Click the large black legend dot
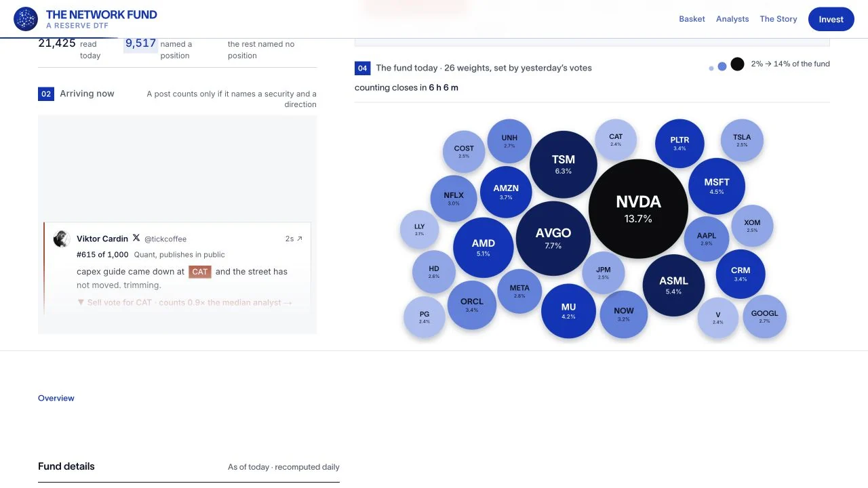This screenshot has width=868, height=488. pos(737,64)
